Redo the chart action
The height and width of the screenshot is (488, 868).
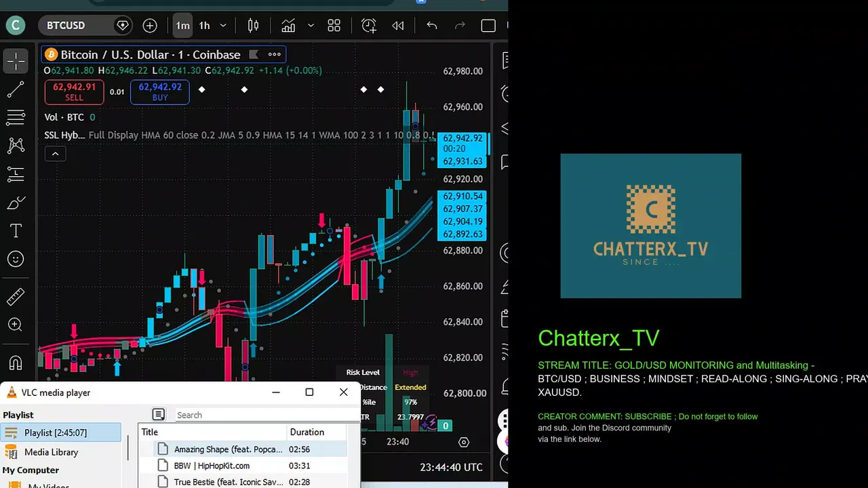460,26
